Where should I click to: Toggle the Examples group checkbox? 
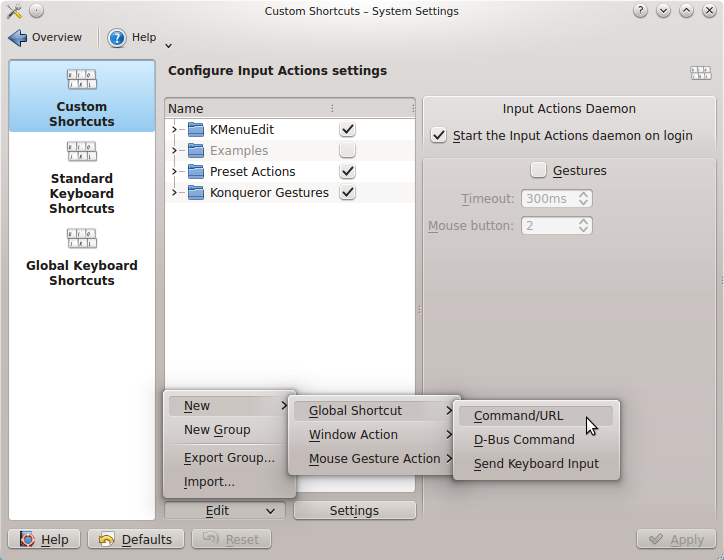347,151
